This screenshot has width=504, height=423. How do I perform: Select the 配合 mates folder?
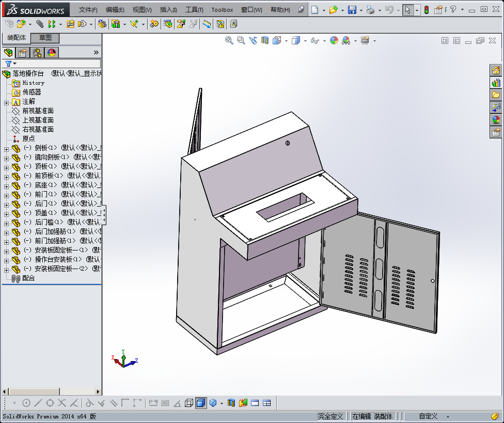pos(28,278)
